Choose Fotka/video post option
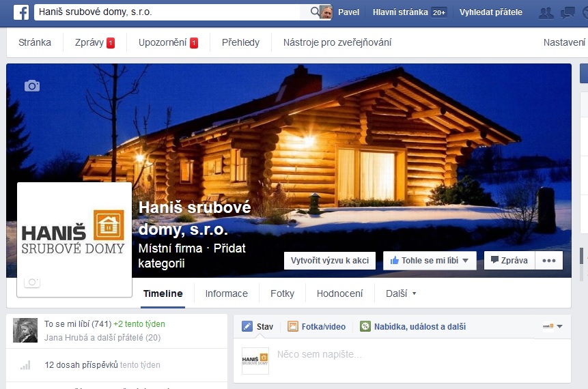 coord(316,326)
